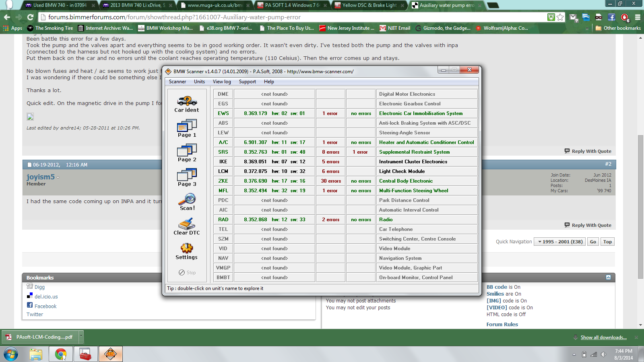
Task: Open the Units menu
Action: click(x=199, y=82)
